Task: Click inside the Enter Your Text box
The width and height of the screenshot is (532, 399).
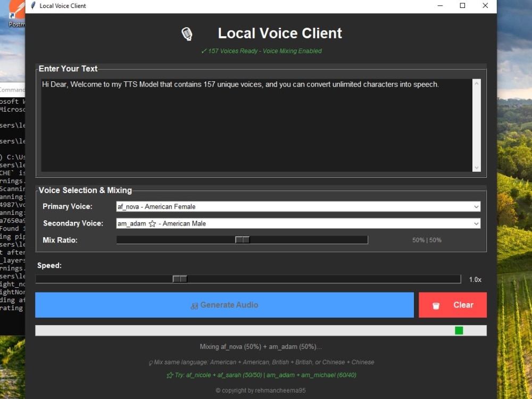Action: click(x=256, y=125)
